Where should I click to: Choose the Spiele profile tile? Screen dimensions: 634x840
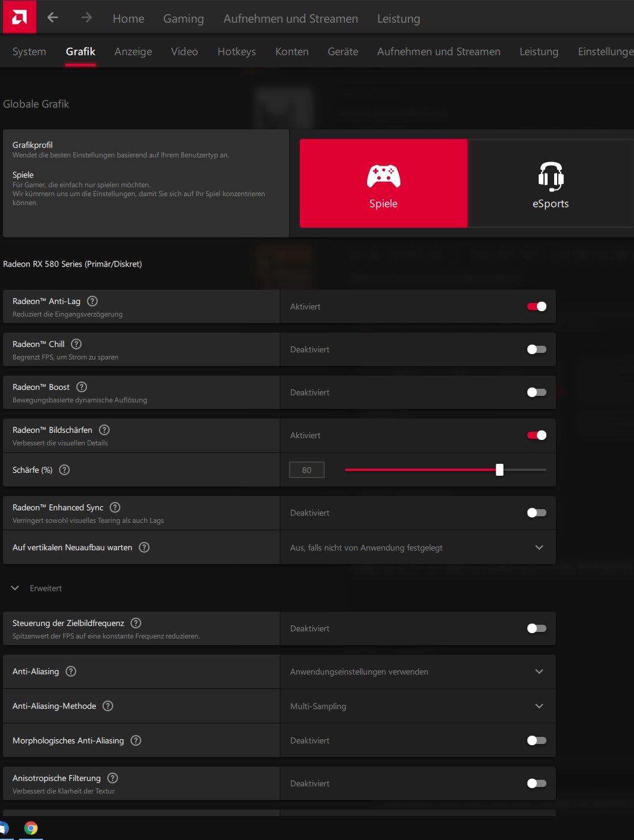(383, 184)
